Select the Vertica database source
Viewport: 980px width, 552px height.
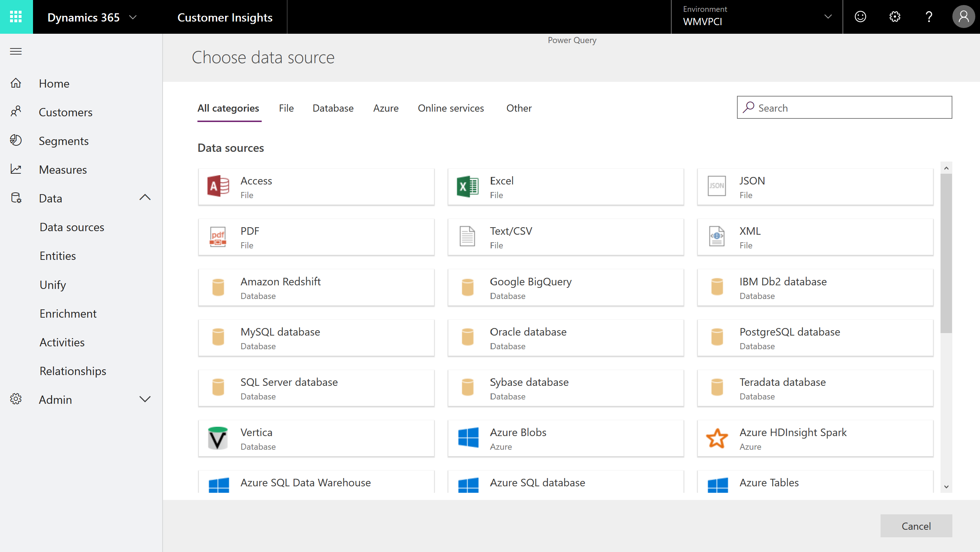316,438
